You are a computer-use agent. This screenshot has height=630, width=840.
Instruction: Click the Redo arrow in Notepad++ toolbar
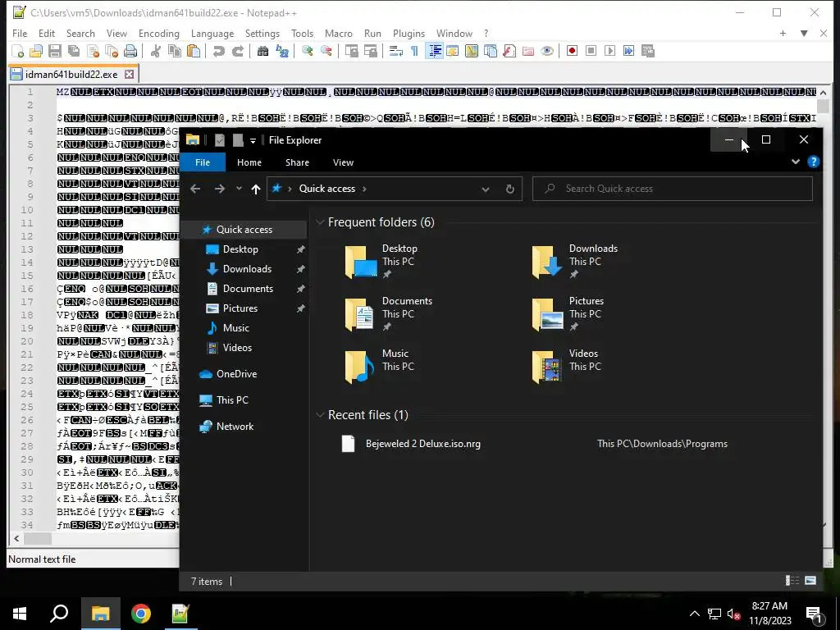tap(237, 51)
